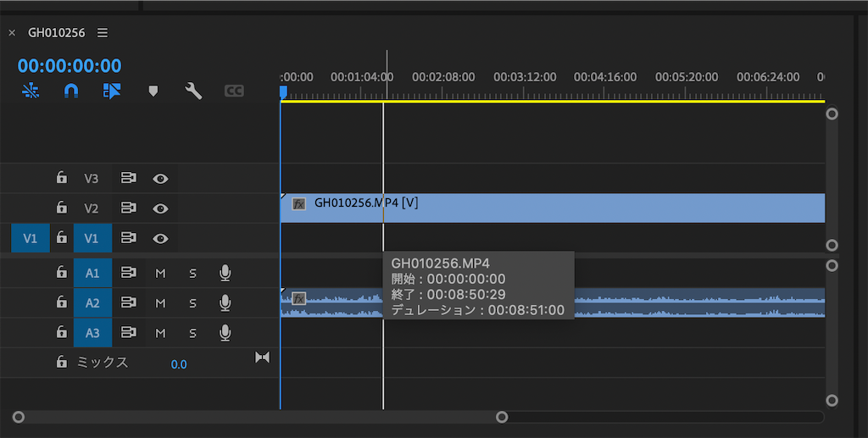Viewport: 868px width, 438px height.
Task: Add a marker with the marker icon
Action: (x=153, y=91)
